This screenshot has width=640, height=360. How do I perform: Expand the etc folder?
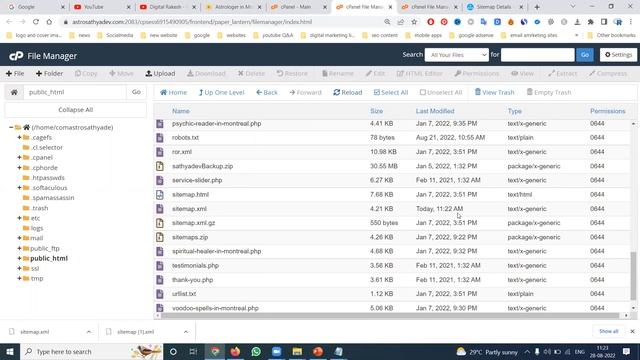[19, 218]
